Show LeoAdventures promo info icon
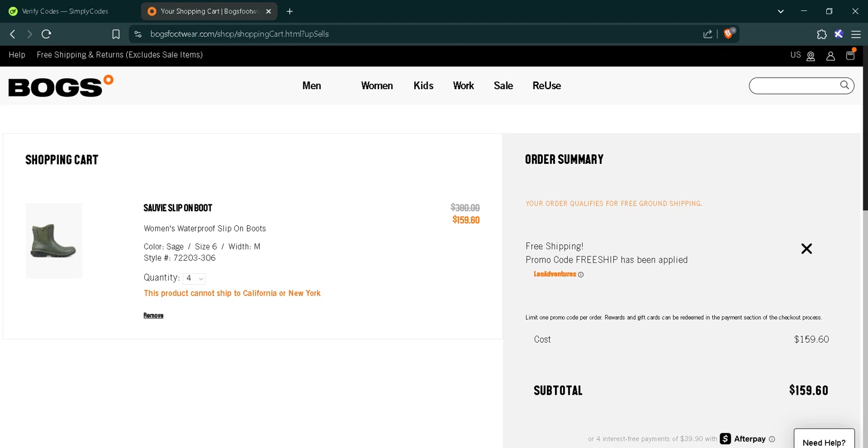The width and height of the screenshot is (868, 448). coord(581,275)
